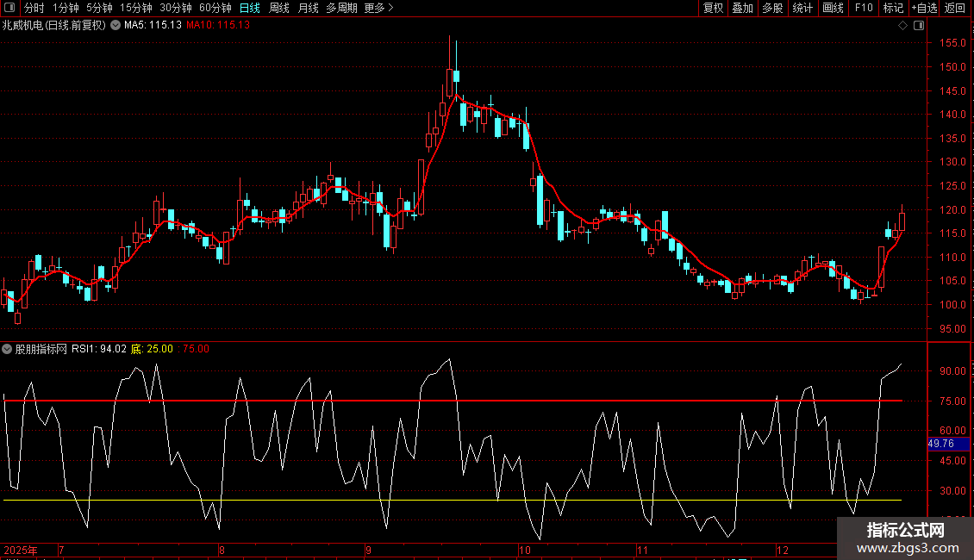Screen dimensions: 974x560
Task: Toggle the left sidebar panel icon
Action: [9, 8]
